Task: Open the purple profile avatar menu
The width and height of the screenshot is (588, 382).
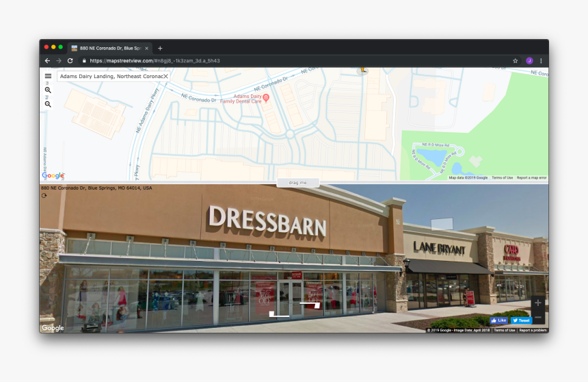Action: [x=529, y=60]
